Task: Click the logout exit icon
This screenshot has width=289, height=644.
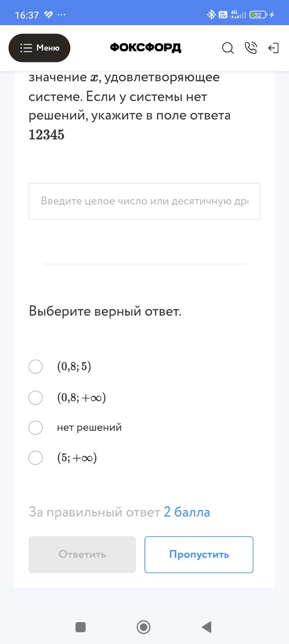Action: coord(274,48)
